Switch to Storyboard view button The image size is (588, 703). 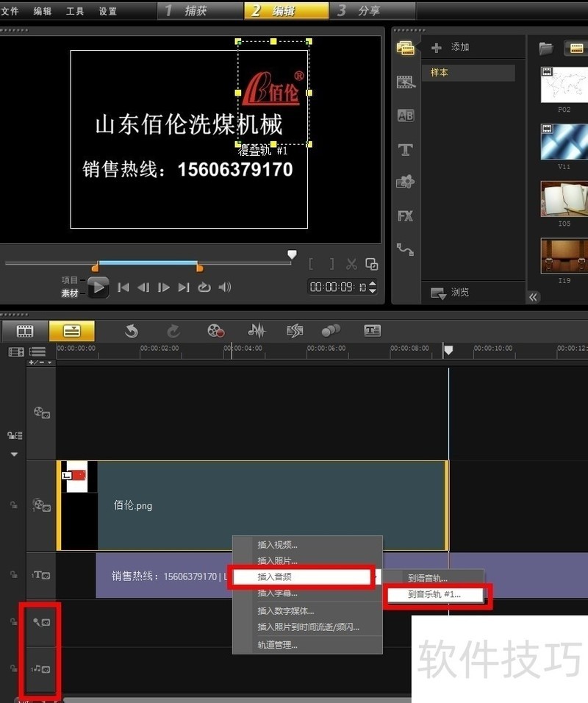[26, 331]
